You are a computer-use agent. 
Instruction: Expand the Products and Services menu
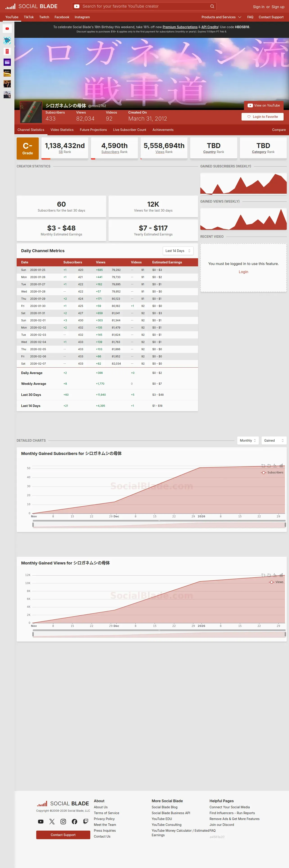221,17
